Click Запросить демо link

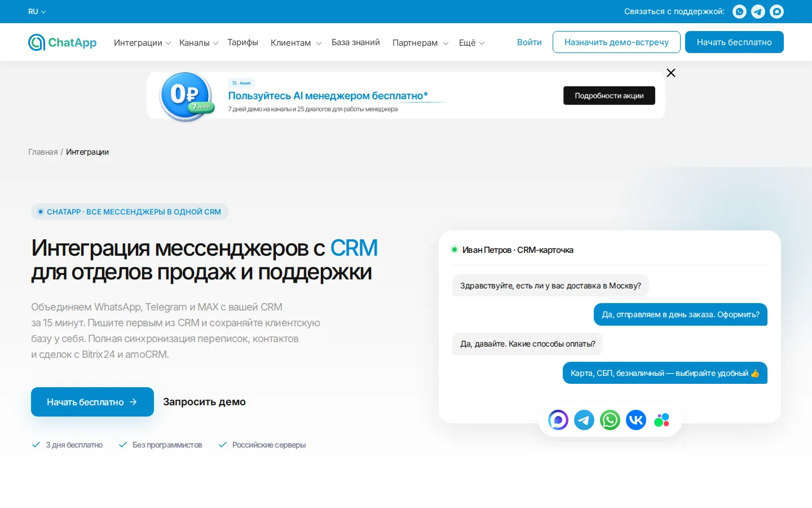coord(205,402)
